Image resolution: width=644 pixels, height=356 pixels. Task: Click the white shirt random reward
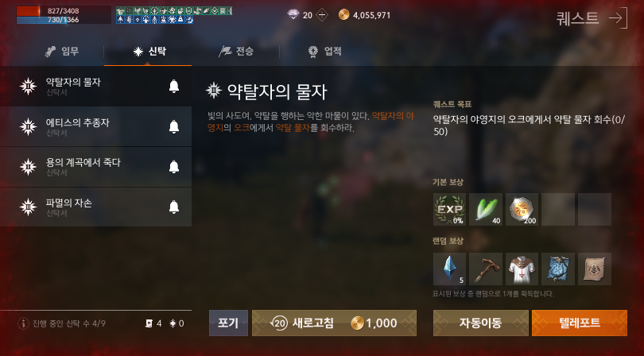tap(522, 269)
